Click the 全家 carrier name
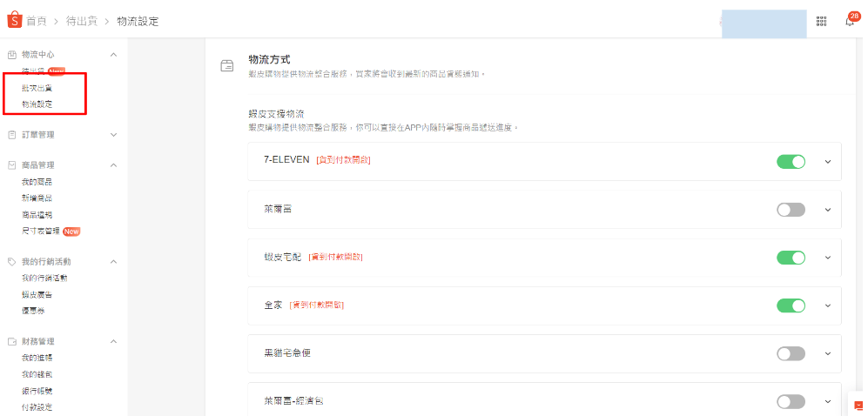This screenshot has height=416, width=868. pos(273,305)
